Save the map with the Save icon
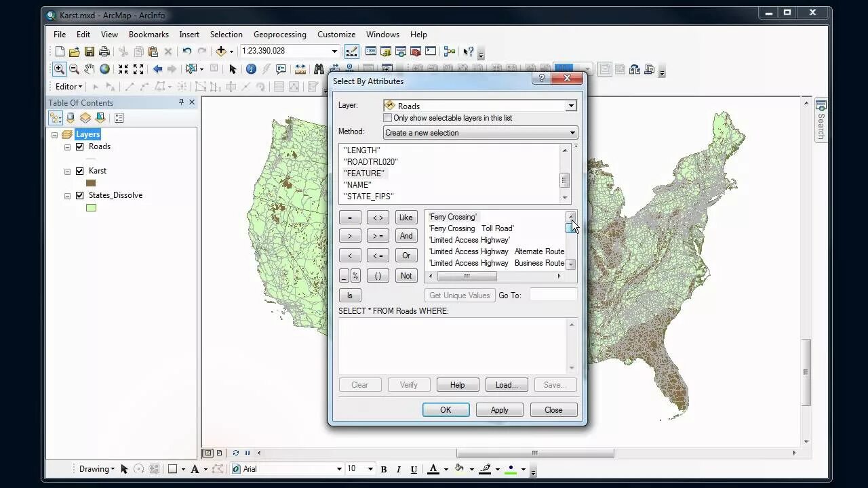Viewport: 868px width, 488px height. [90, 52]
